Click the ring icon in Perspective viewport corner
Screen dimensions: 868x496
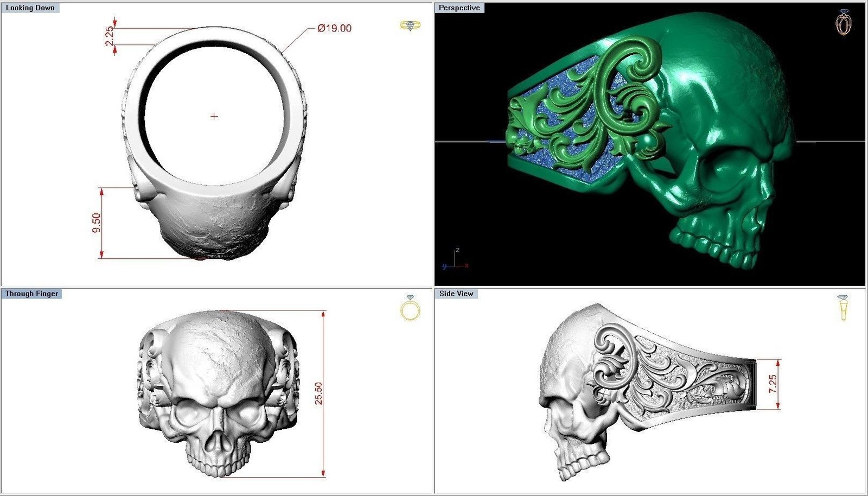[x=844, y=23]
